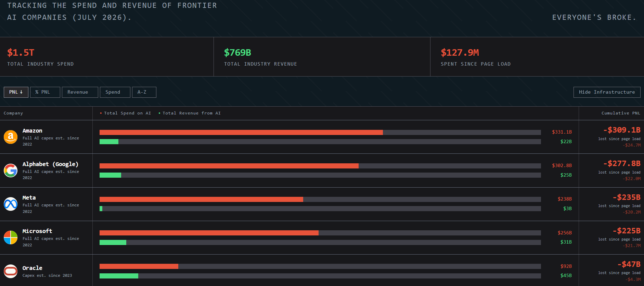The width and height of the screenshot is (644, 286).
Task: Click Amazon's -$309.1B cumulative PNL
Action: click(x=622, y=130)
